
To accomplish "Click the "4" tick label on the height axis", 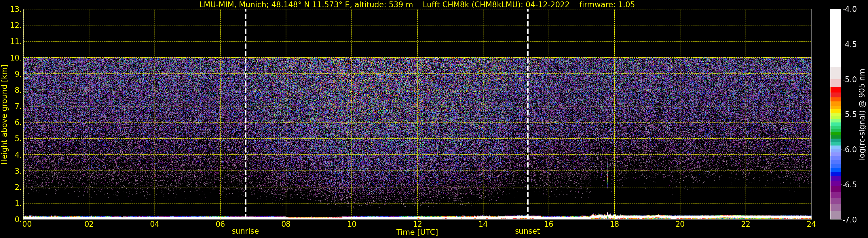I will coord(18,155).
